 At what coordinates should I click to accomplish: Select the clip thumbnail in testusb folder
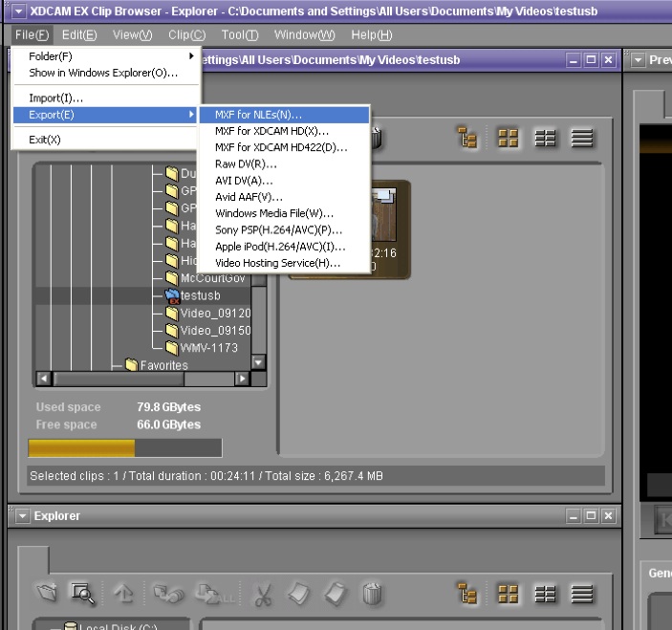pos(350,230)
